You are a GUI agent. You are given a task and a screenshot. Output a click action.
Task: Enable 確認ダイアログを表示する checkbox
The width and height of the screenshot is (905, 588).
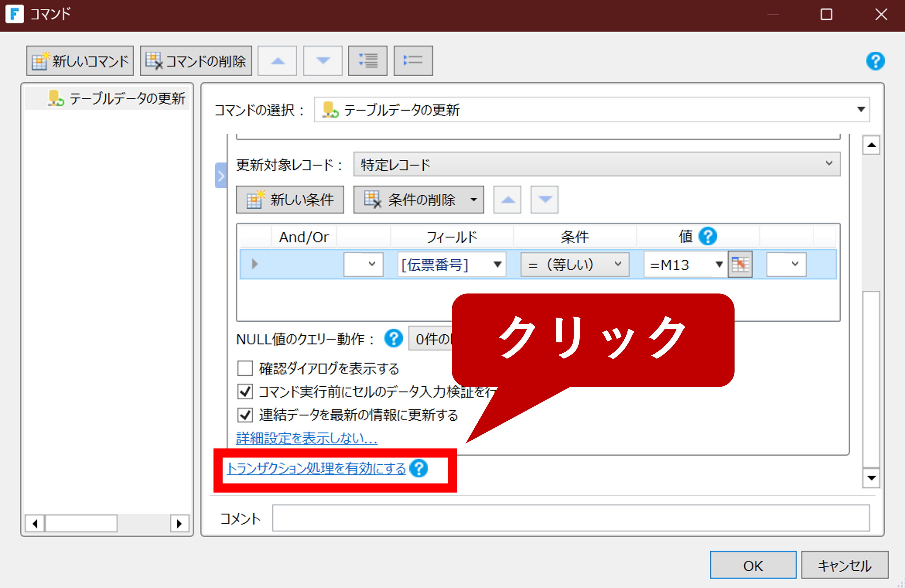click(x=245, y=368)
